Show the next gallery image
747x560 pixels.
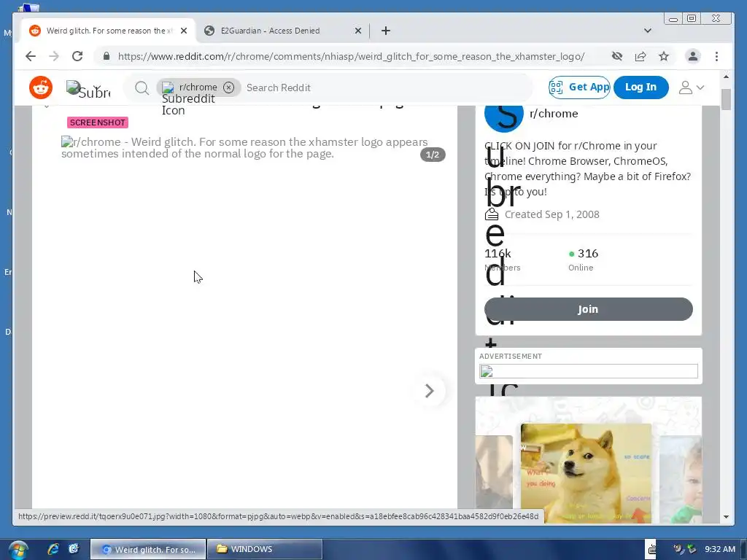coord(429,391)
